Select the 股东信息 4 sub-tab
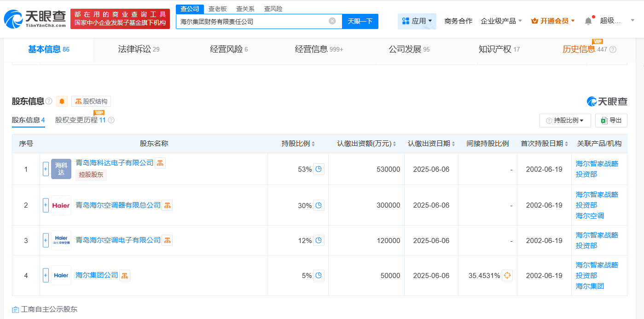Image resolution: width=644 pixels, height=319 pixels. point(28,120)
